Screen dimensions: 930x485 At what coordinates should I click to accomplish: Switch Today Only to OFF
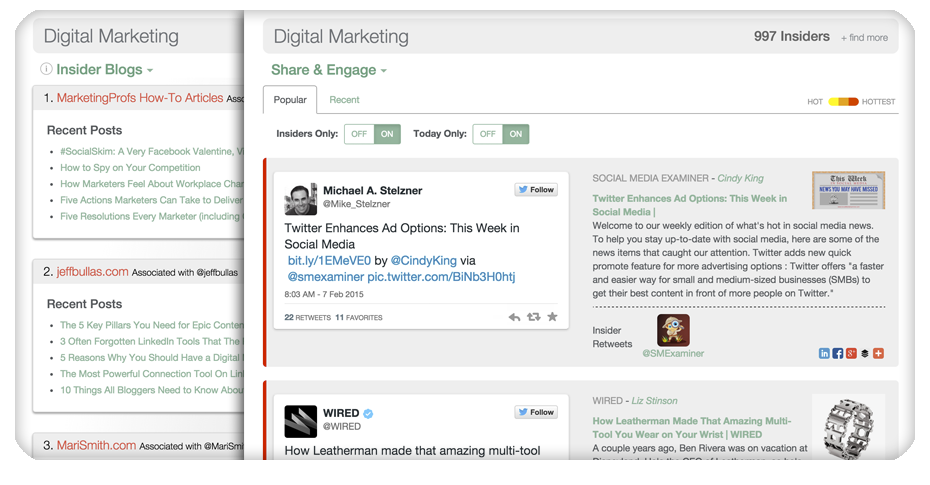pyautogui.click(x=488, y=134)
